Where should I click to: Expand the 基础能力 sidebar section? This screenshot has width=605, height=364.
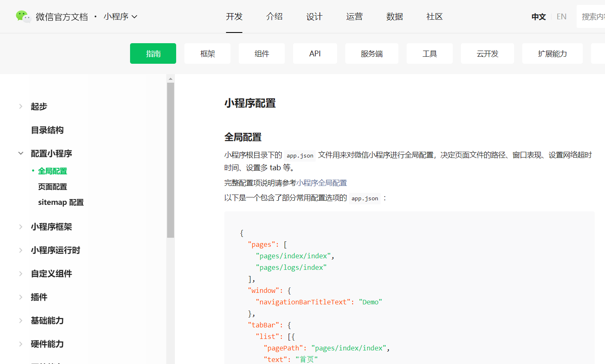(21, 320)
